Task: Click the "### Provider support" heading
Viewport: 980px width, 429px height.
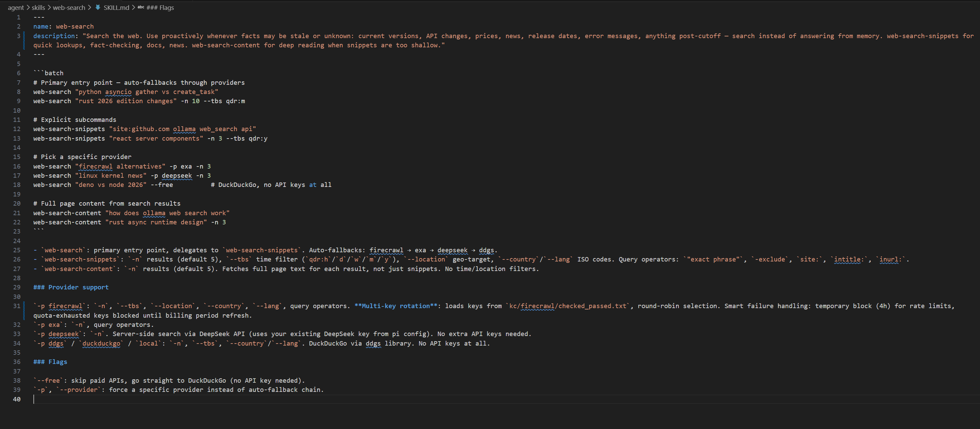Action: click(x=71, y=287)
